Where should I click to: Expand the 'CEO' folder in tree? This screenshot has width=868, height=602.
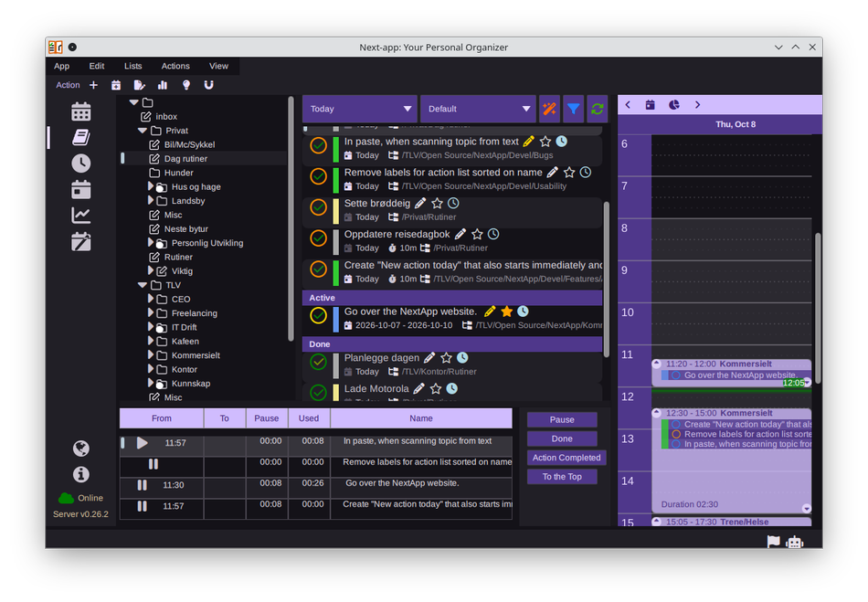151,299
